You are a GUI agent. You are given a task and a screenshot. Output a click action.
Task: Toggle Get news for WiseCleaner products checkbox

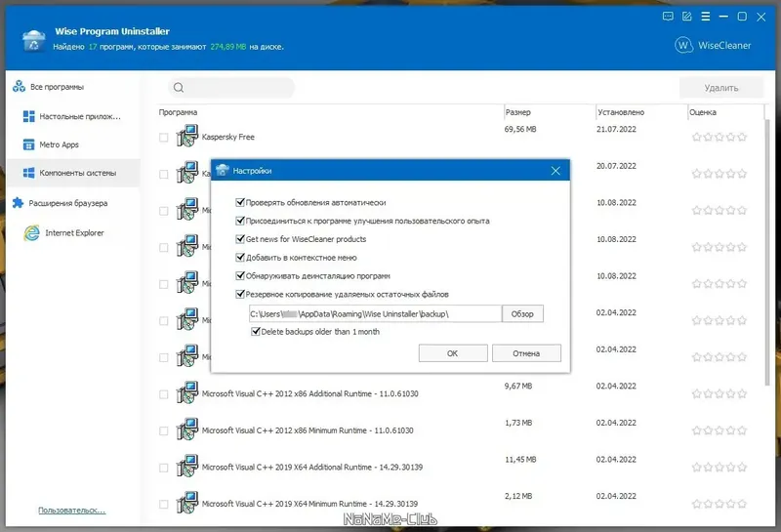[x=240, y=239]
